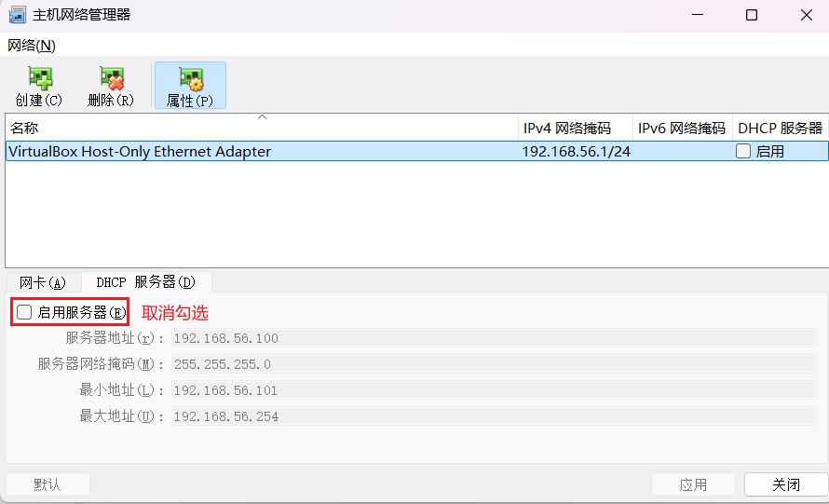Toggle the 启用服务器(E) checkbox
Image resolution: width=829 pixels, height=504 pixels.
click(24, 312)
